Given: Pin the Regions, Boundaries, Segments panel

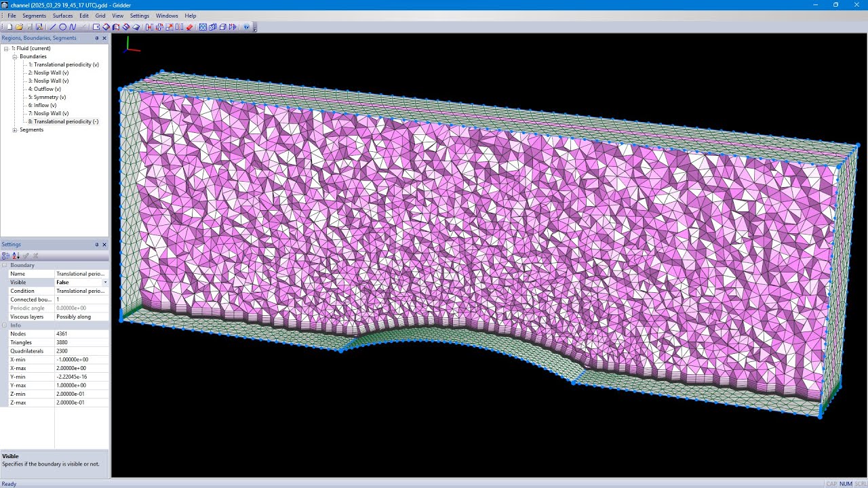Looking at the screenshot, I should (x=96, y=38).
